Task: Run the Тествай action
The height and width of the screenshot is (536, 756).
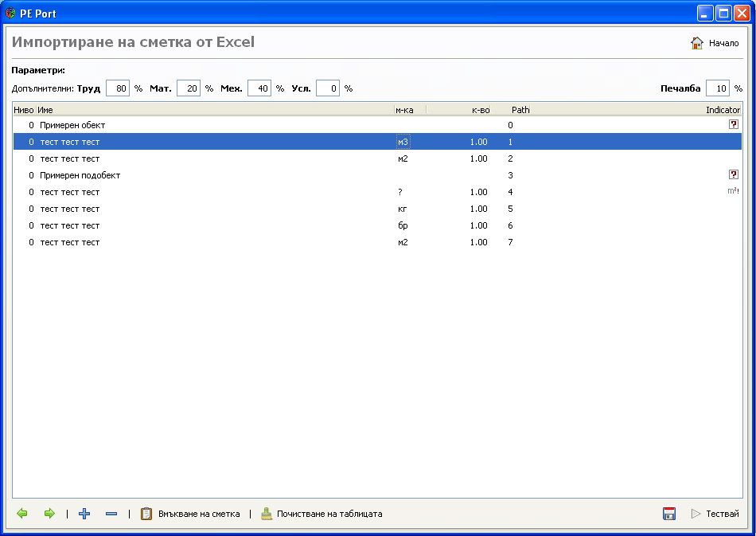Action: [x=715, y=514]
